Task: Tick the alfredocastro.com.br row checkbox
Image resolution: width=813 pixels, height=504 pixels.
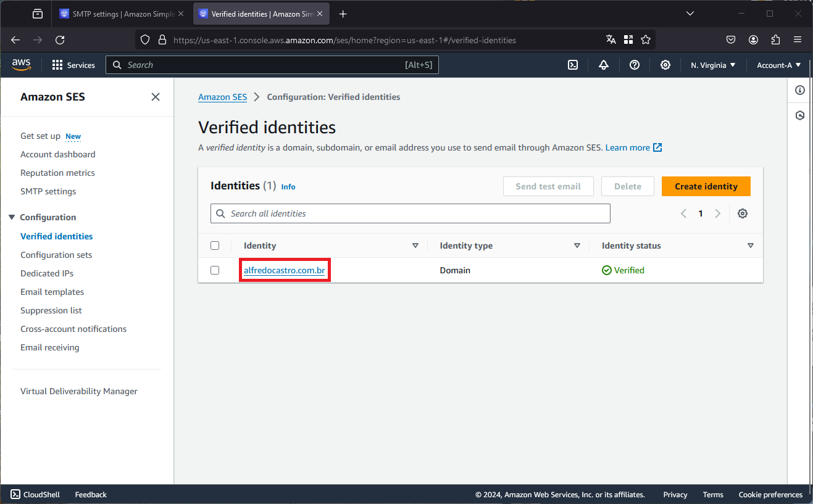Action: 215,270
